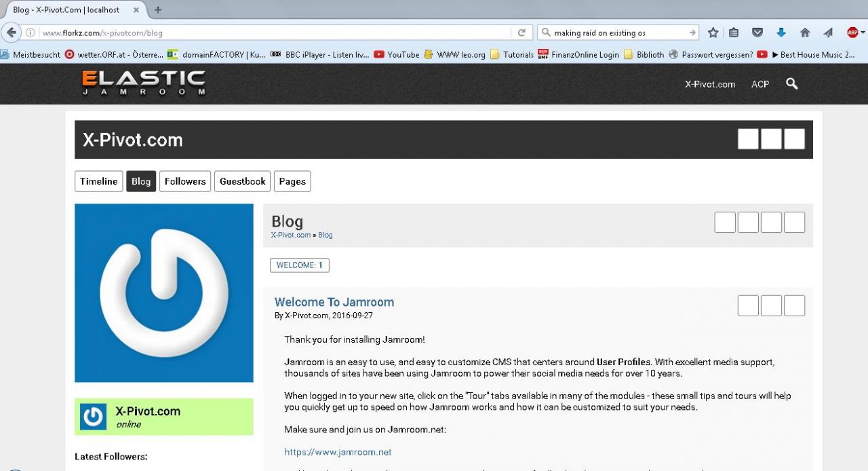This screenshot has height=471, width=868.
Task: Go to the browser home page
Action: click(x=805, y=33)
